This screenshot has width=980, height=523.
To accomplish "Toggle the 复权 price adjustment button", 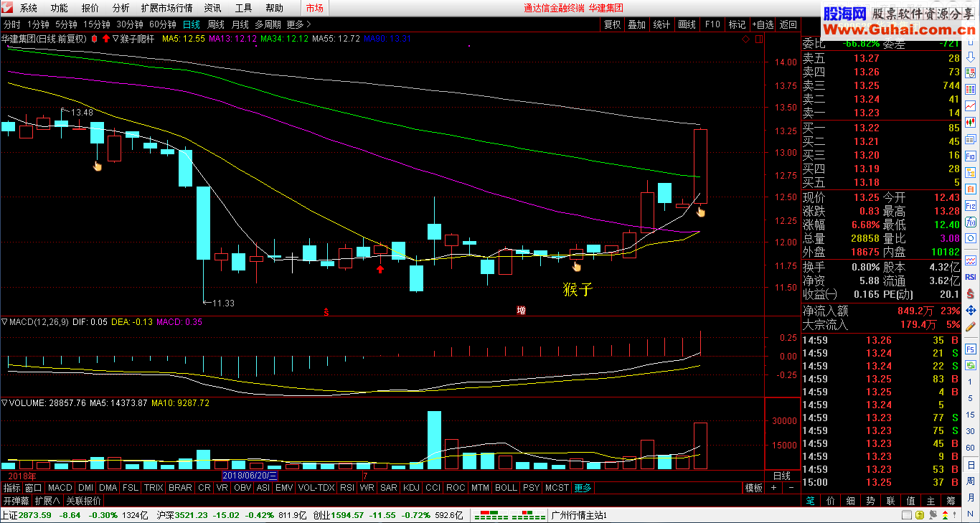I will (612, 24).
